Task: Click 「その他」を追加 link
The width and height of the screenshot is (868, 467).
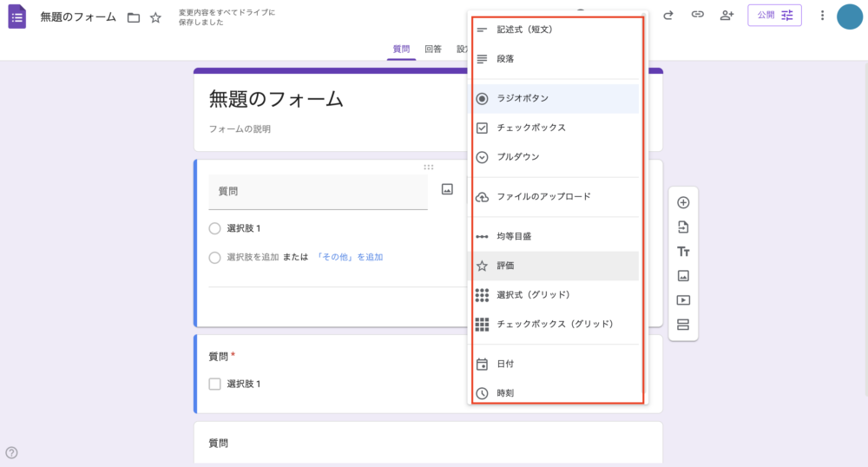Action: pyautogui.click(x=349, y=257)
